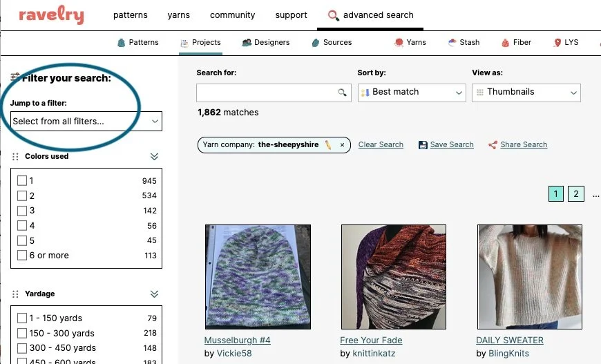Click the Share Search link
This screenshot has width=601, height=364.
click(x=524, y=145)
